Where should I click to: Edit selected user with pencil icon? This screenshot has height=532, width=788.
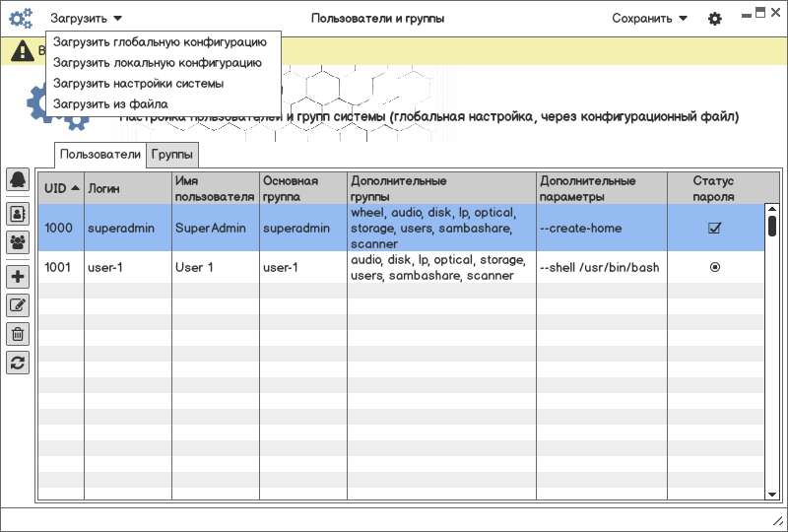tap(18, 305)
